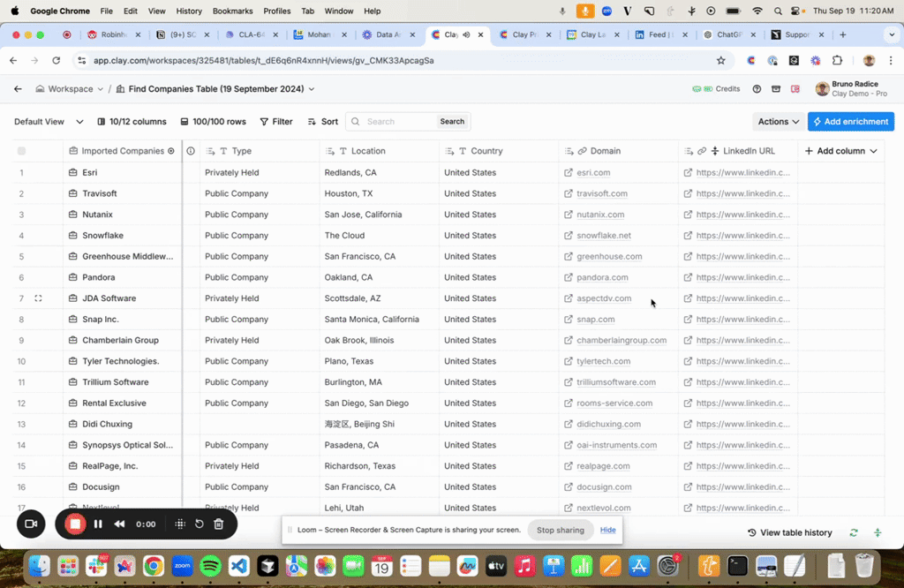This screenshot has width=904, height=588.
Task: Click the info icon column header
Action: click(x=191, y=151)
